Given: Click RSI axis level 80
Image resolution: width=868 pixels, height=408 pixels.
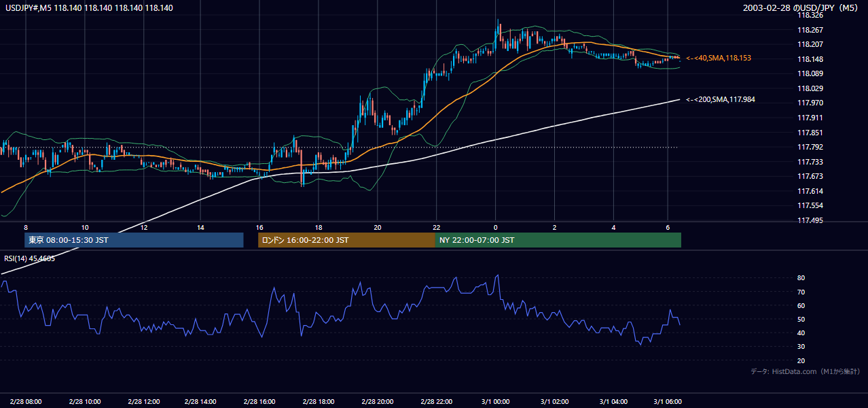Looking at the screenshot, I should [801, 278].
